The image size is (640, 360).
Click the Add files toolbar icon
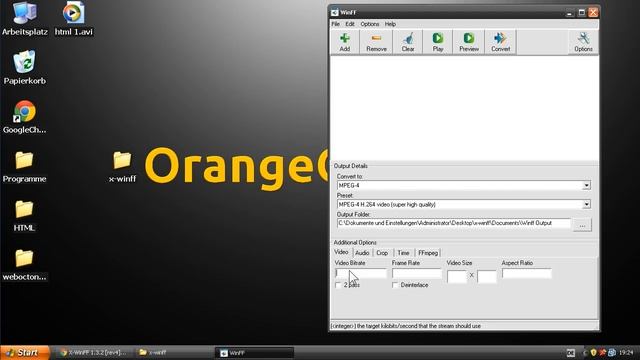pos(345,42)
